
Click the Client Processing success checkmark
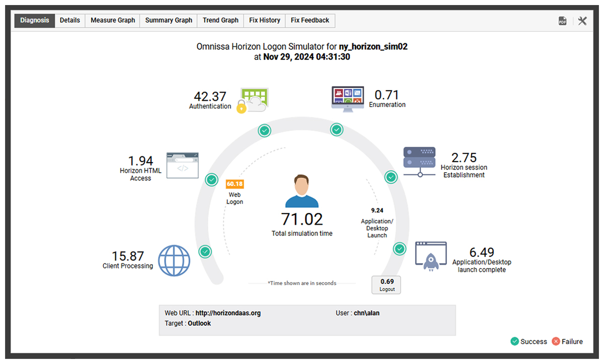(x=205, y=251)
